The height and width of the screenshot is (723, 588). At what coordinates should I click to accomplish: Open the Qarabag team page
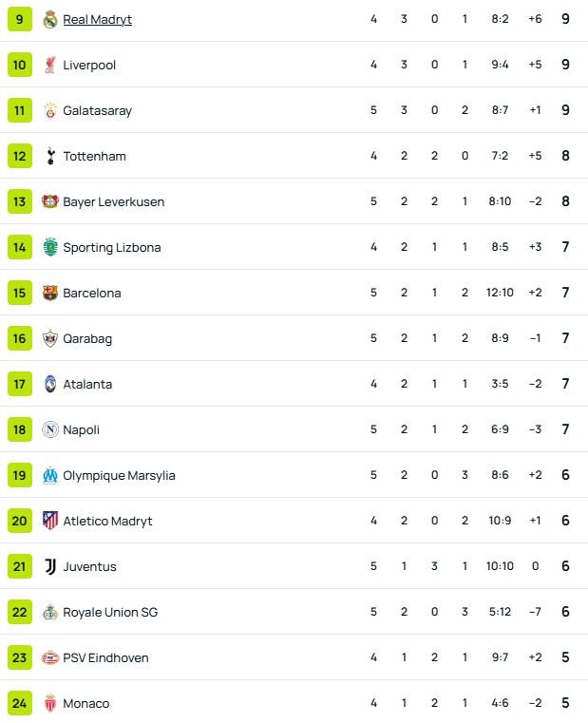[x=88, y=338]
